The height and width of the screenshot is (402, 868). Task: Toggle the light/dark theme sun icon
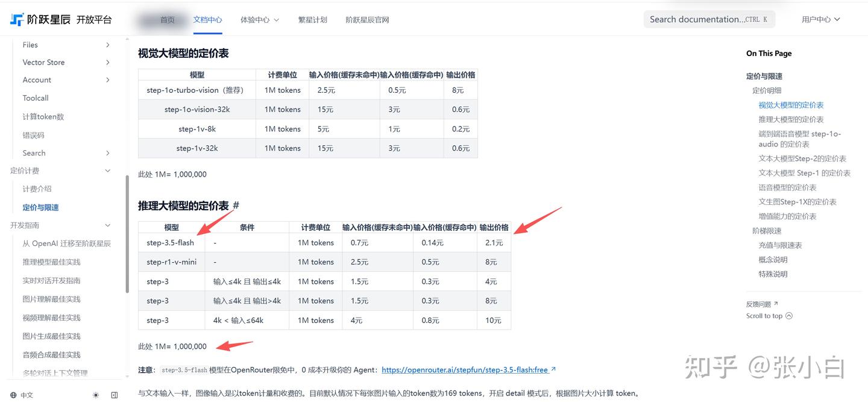click(x=96, y=395)
